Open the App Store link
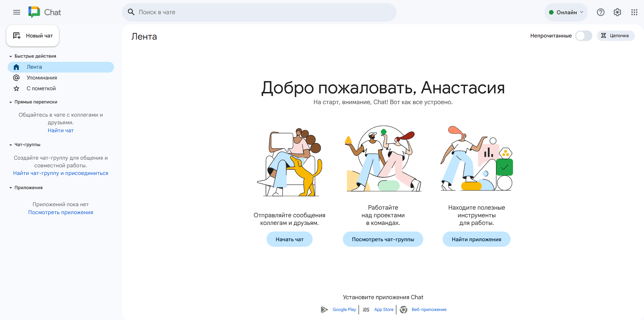This screenshot has width=644, height=320. pyautogui.click(x=384, y=310)
